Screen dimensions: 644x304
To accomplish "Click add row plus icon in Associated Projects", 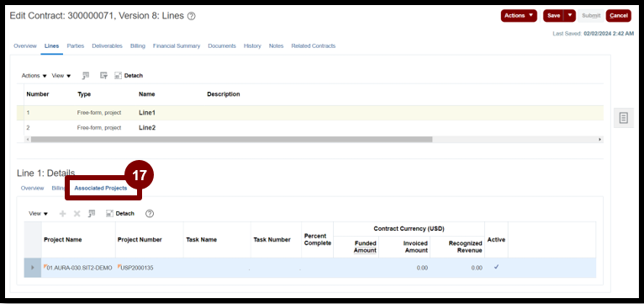I will (x=63, y=214).
